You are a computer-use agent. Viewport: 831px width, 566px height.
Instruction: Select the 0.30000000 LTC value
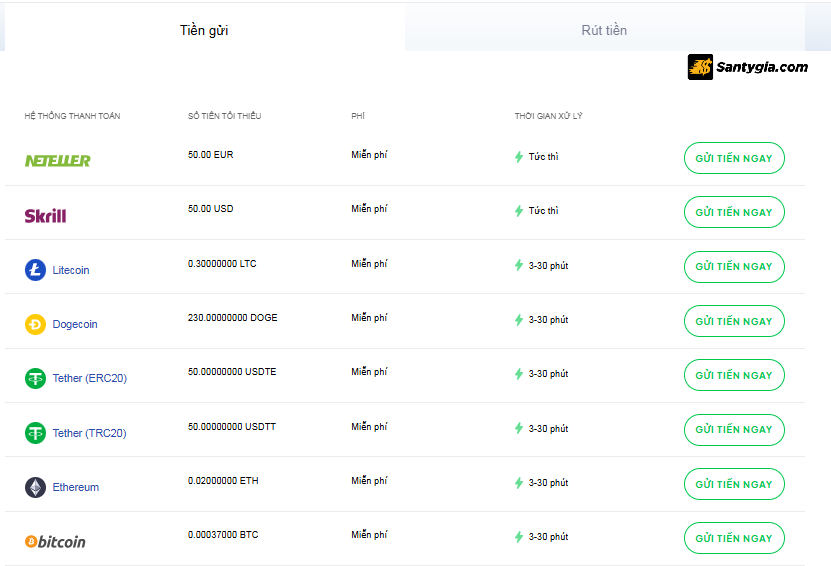[x=222, y=264]
